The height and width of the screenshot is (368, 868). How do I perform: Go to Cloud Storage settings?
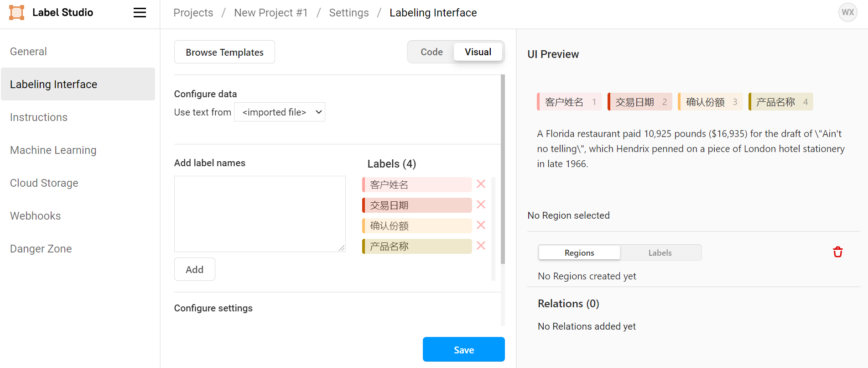pyautogui.click(x=44, y=183)
